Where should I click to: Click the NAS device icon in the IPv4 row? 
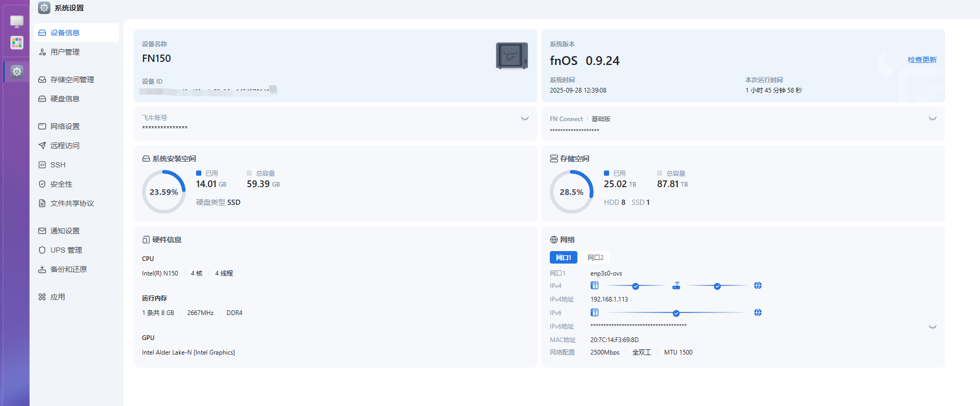pyautogui.click(x=595, y=285)
